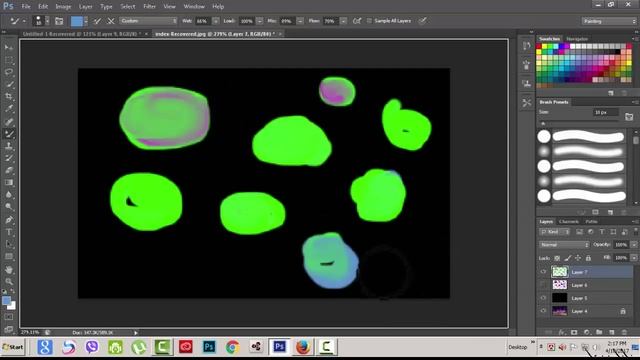Select the Zoom tool
This screenshot has height=360, width=640.
[9, 282]
